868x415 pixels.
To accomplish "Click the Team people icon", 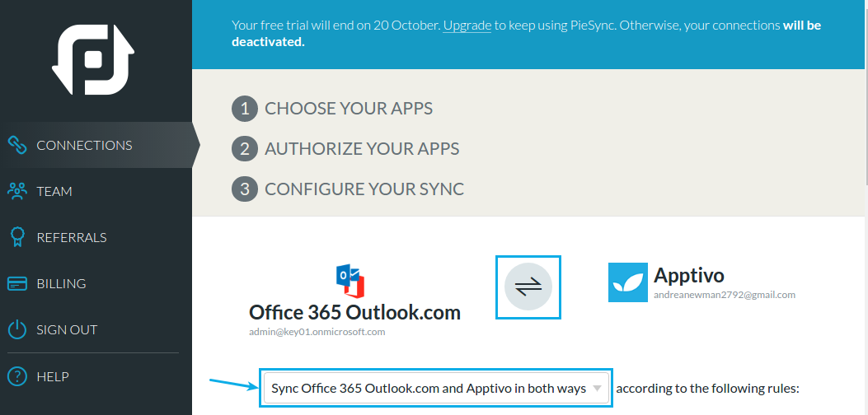I will [17, 192].
